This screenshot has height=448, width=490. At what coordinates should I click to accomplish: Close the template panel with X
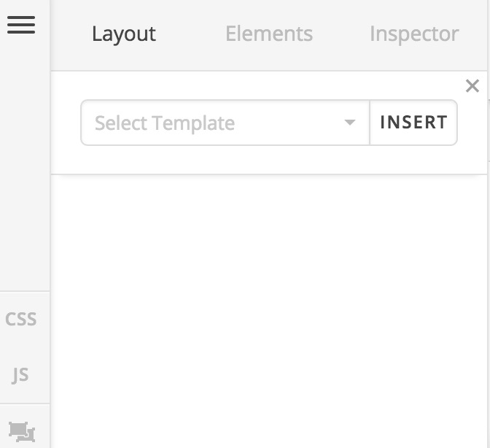[x=472, y=86]
